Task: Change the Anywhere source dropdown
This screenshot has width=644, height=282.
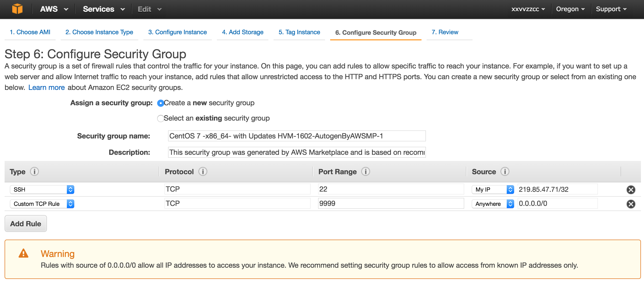Action: pyautogui.click(x=493, y=204)
